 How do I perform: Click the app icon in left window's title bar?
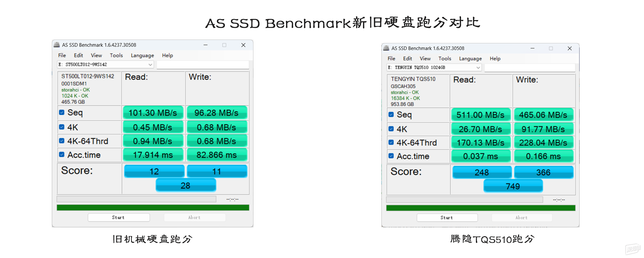57,45
